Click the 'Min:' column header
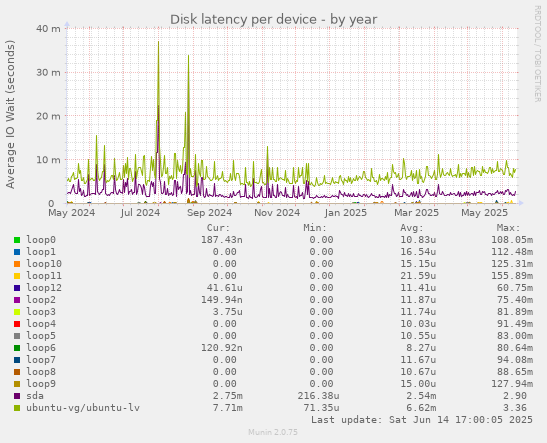This screenshot has height=443, width=547. click(x=315, y=228)
